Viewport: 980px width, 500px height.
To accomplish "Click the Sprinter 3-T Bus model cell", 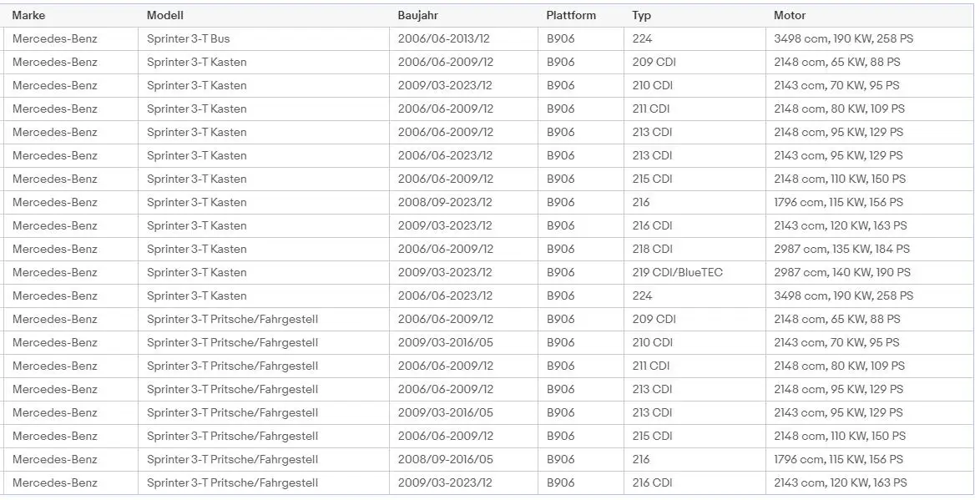I will tap(188, 38).
